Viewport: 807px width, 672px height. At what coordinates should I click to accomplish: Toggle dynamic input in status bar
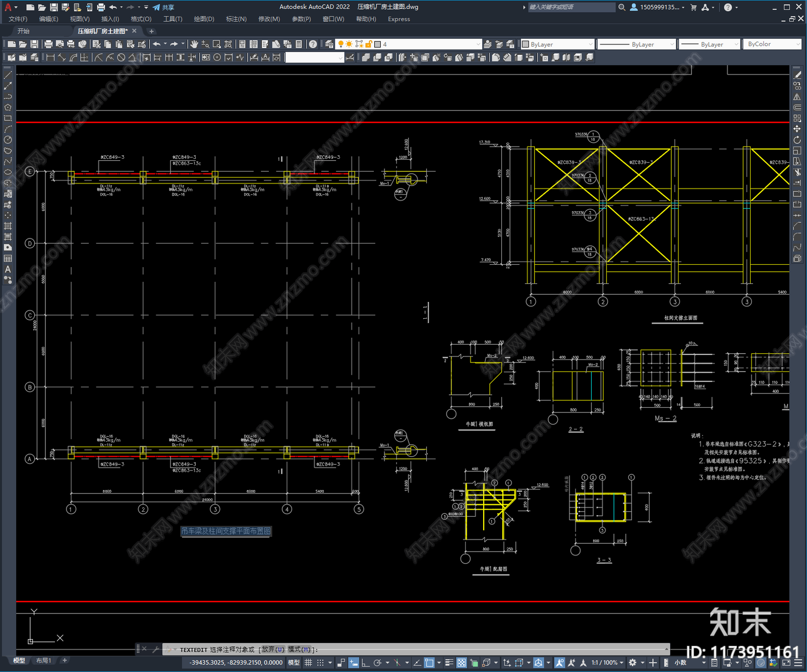pyautogui.click(x=354, y=662)
